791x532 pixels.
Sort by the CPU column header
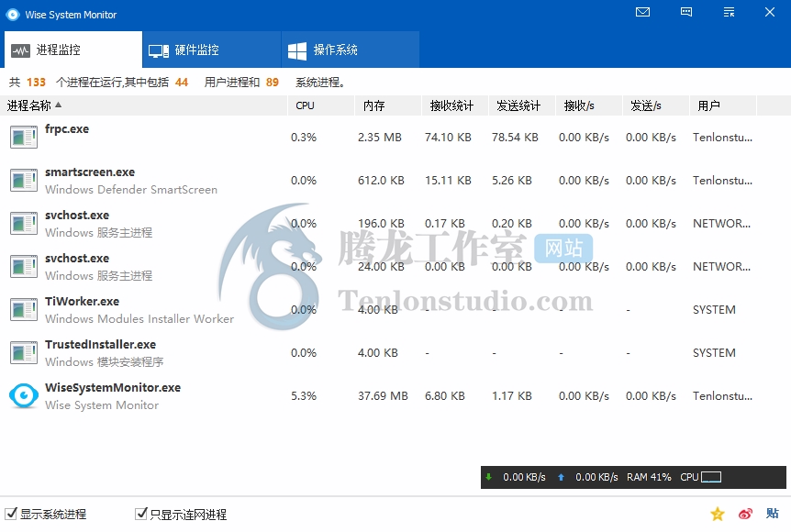[x=321, y=105]
